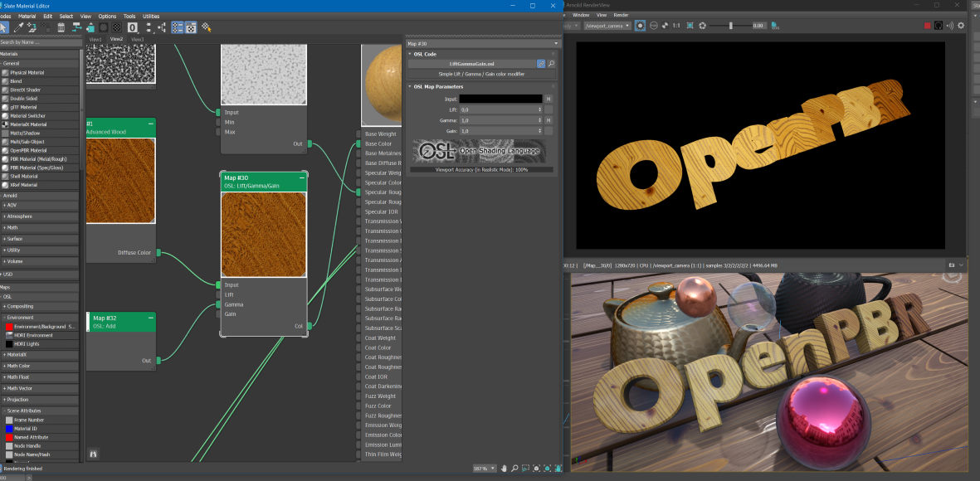Click the magnifier icon beside LiftGammaGain.osl
This screenshot has width=980, height=481.
(551, 64)
